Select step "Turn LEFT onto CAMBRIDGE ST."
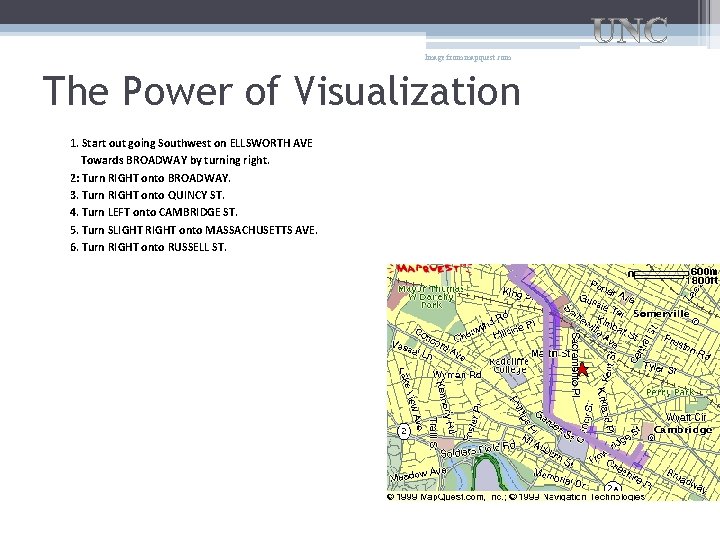Screen dimensions: 720x540 click(x=153, y=212)
